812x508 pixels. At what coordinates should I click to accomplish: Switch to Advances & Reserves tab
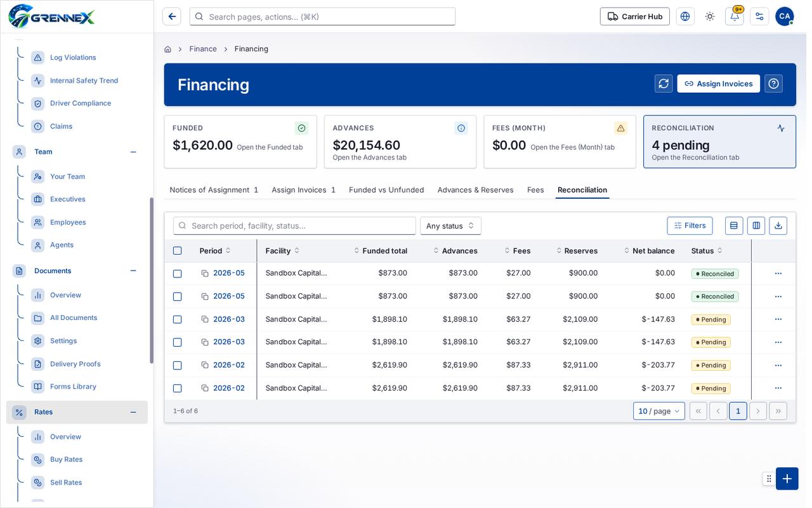coord(475,190)
